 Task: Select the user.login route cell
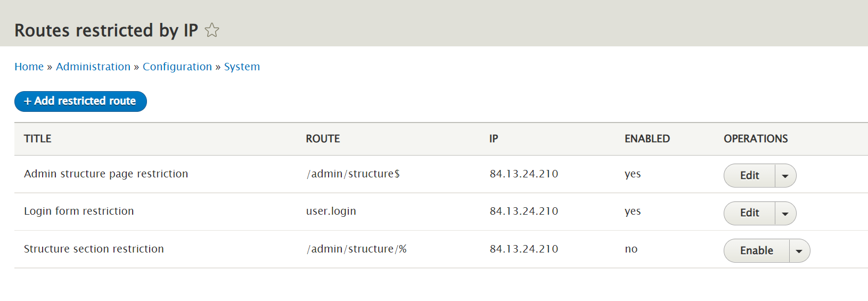331,211
